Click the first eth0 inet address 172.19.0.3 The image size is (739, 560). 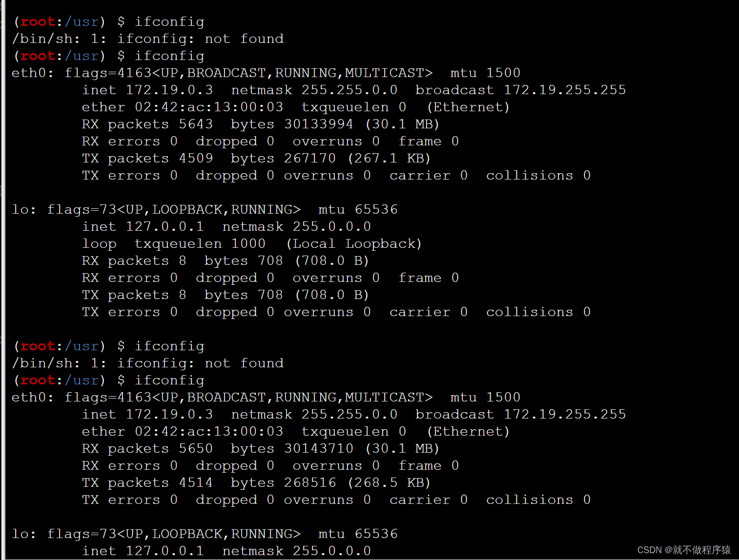(x=169, y=90)
